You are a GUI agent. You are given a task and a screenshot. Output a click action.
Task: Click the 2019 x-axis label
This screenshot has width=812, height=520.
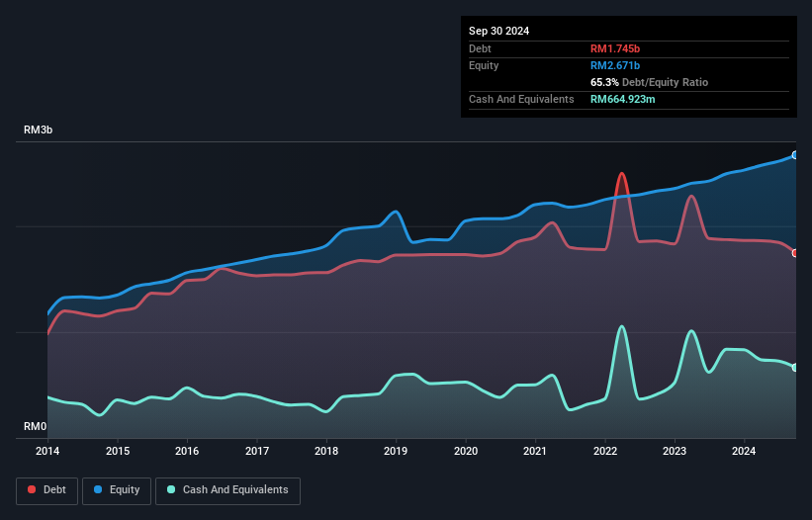[396, 451]
